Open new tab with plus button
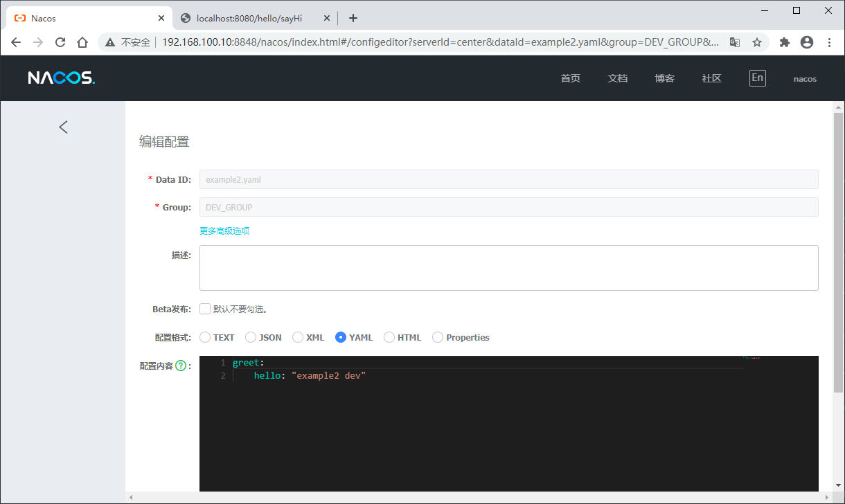Viewport: 845px width, 504px height. click(353, 18)
